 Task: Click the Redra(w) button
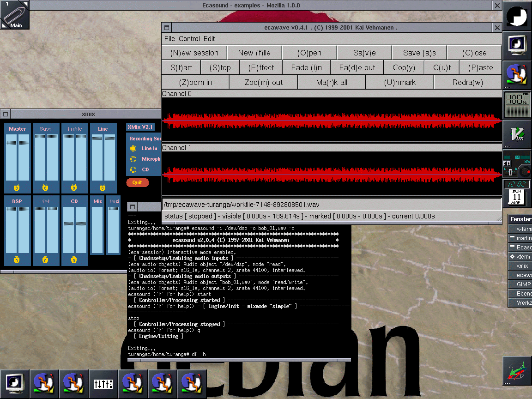pos(467,83)
